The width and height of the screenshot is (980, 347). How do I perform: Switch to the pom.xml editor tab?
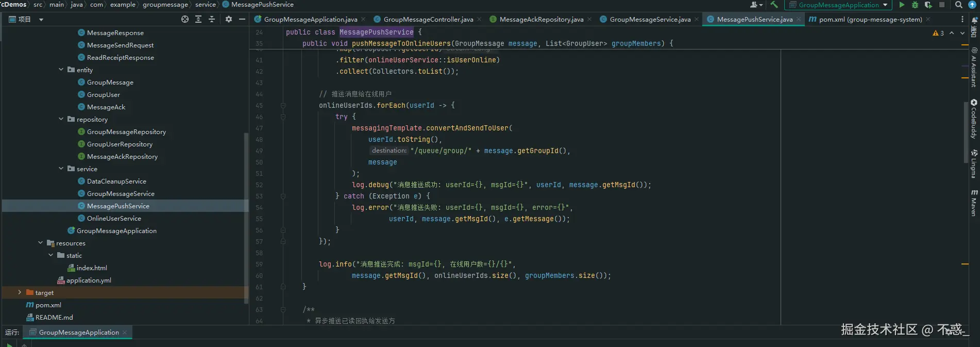click(x=870, y=19)
